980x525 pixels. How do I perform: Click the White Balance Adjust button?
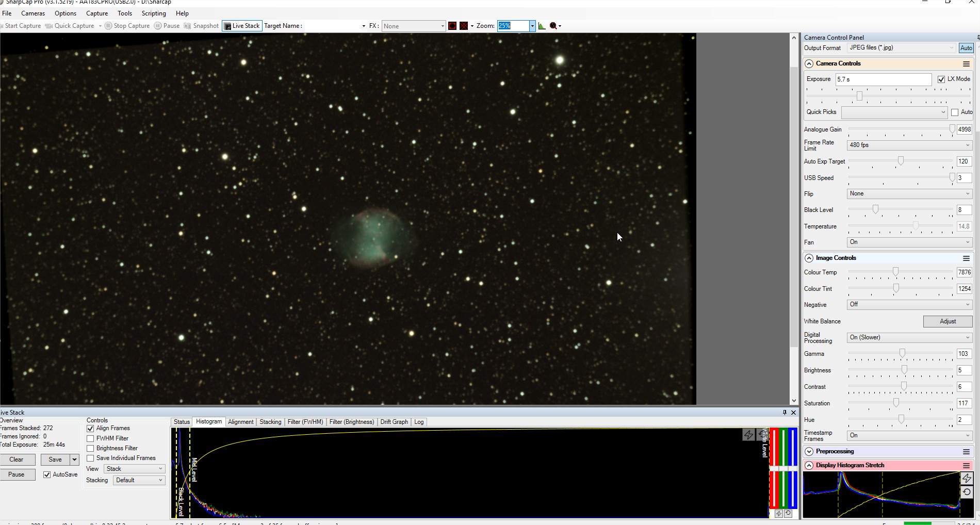click(948, 321)
